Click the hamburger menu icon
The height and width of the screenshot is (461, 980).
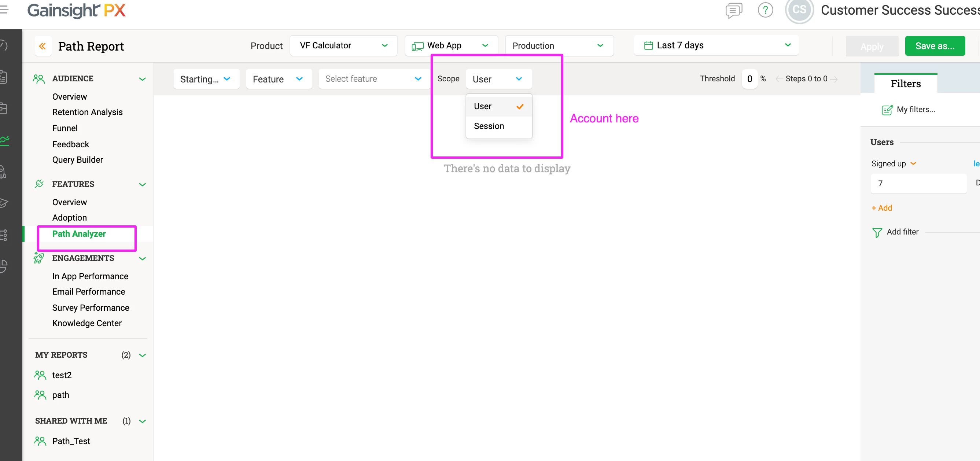pyautogui.click(x=4, y=10)
